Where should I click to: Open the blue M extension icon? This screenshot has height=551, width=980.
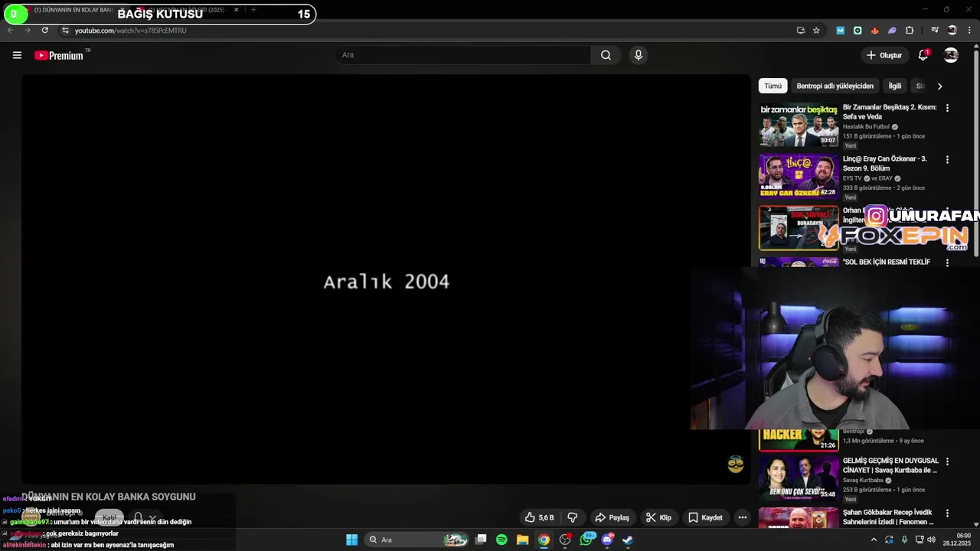click(840, 31)
